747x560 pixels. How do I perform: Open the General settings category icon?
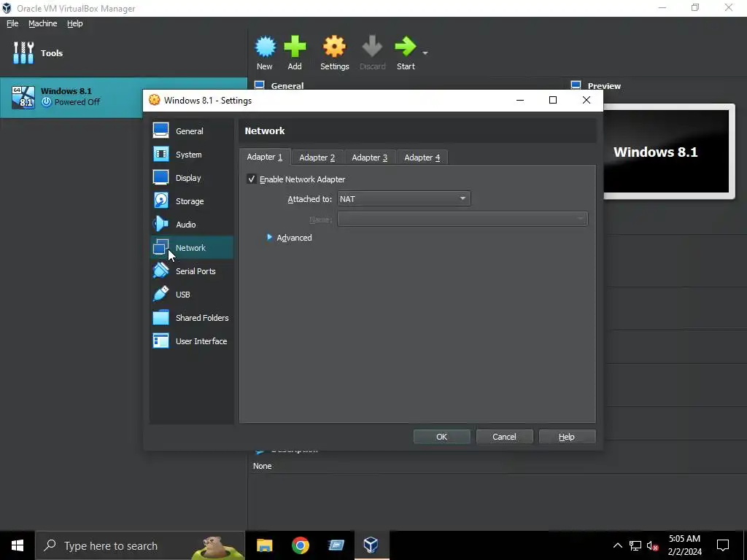point(160,131)
